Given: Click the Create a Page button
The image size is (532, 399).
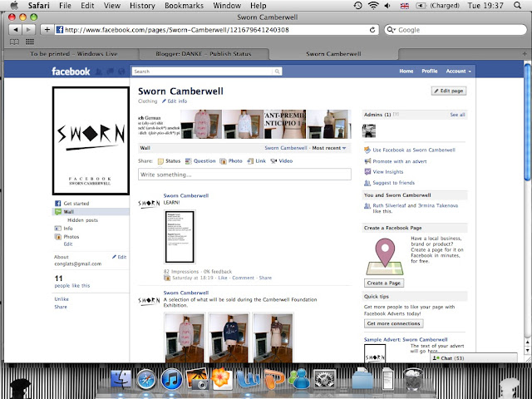Looking at the screenshot, I should coord(384,283).
